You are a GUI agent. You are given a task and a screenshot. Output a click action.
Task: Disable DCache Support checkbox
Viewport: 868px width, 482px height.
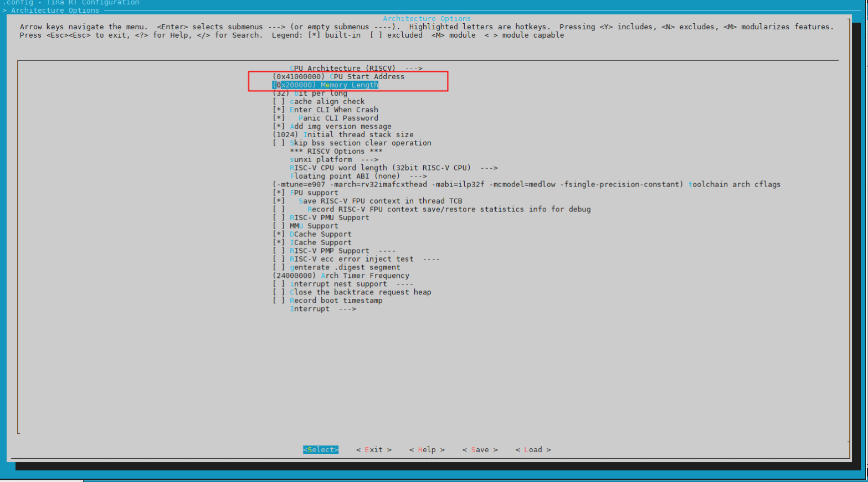coord(279,234)
